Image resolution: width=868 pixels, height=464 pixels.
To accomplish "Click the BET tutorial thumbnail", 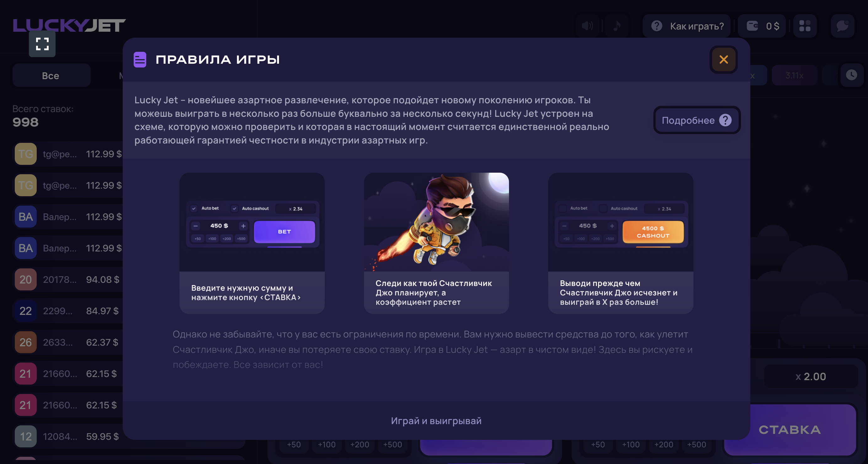I will [x=252, y=223].
